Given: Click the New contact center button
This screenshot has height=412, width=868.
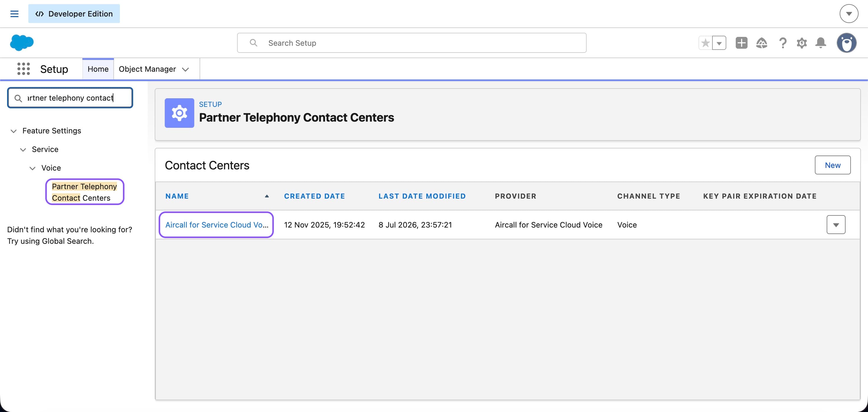Looking at the screenshot, I should [832, 165].
